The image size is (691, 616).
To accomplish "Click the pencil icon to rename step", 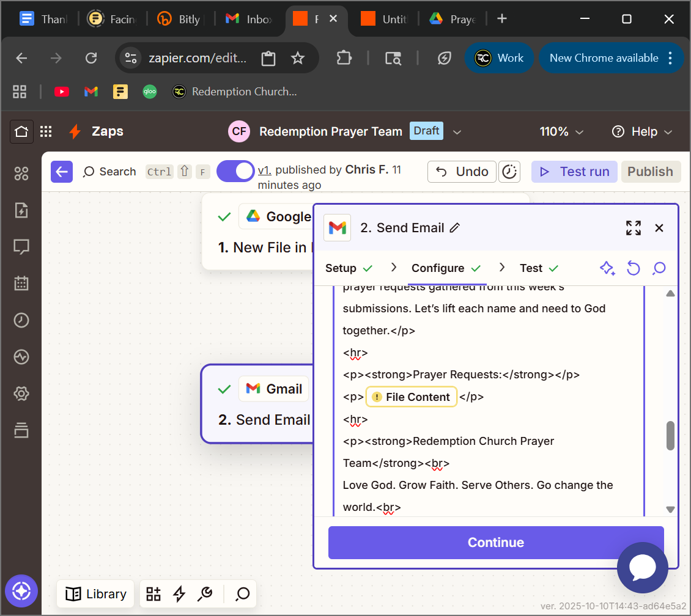I will point(454,228).
